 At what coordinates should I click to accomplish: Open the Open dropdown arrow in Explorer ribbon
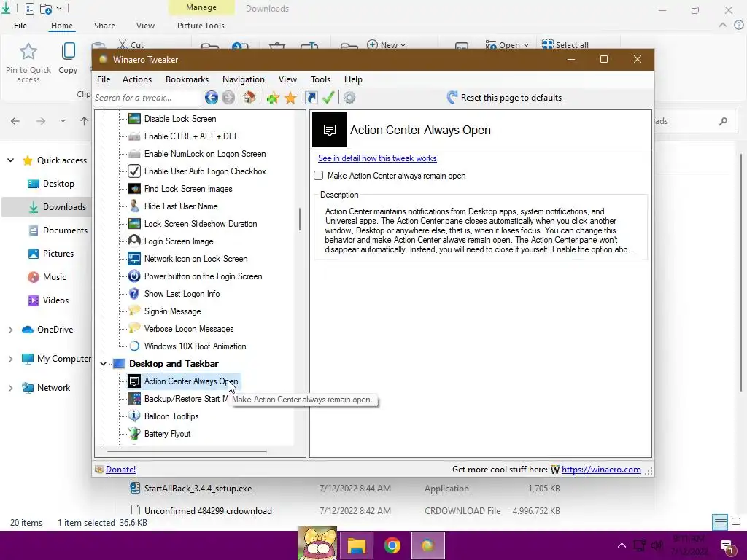(x=526, y=45)
